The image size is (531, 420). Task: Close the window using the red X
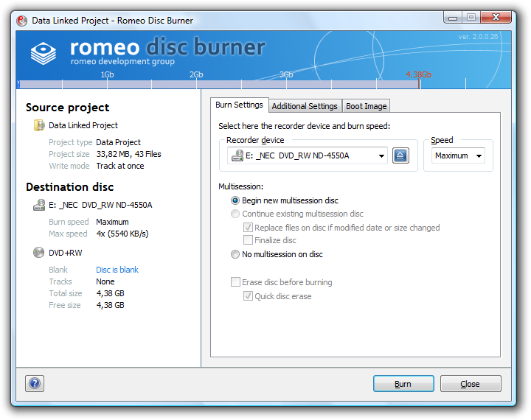[496, 17]
